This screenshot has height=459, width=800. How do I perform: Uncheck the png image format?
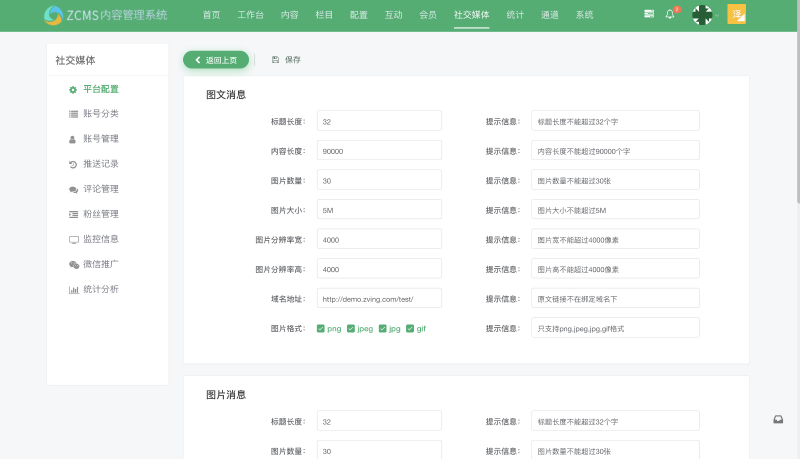(320, 328)
